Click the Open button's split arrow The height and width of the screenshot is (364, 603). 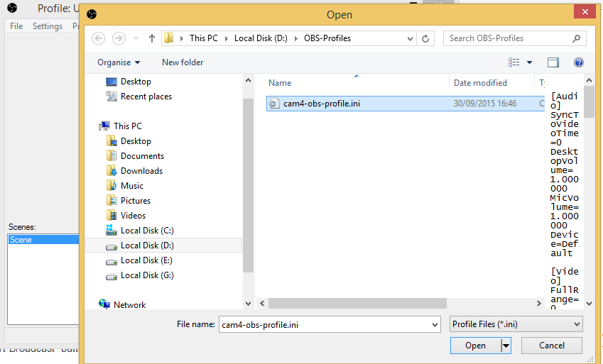[x=506, y=346]
